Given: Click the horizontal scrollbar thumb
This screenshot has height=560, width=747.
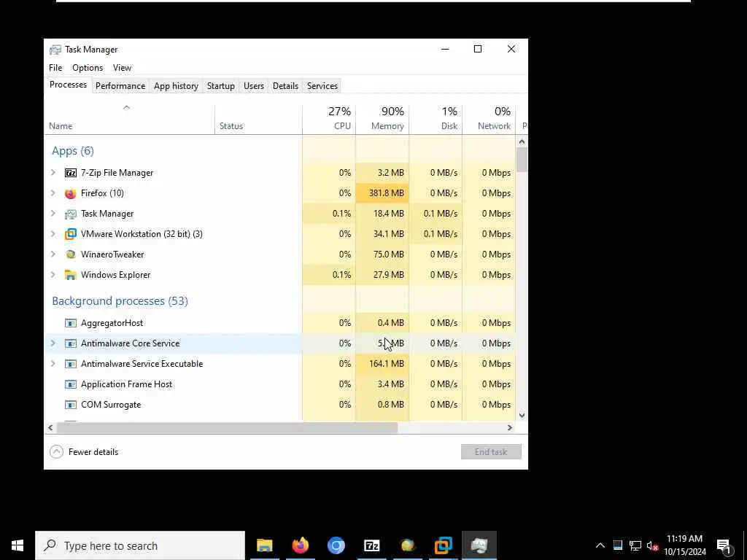Looking at the screenshot, I should (x=227, y=427).
